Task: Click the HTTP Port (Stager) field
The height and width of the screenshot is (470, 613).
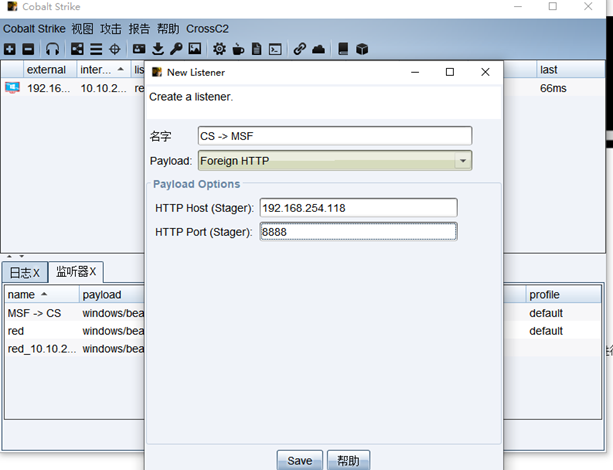Action: [x=358, y=232]
